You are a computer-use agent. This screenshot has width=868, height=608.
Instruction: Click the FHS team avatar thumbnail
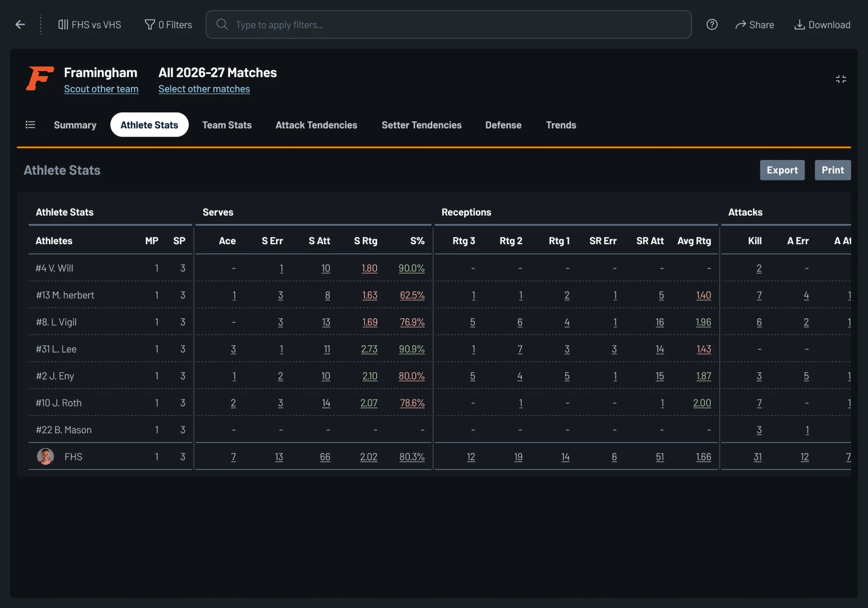45,456
